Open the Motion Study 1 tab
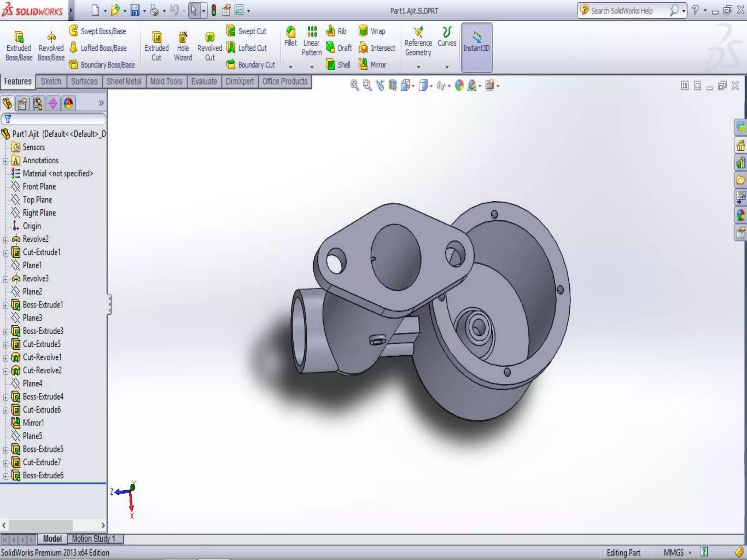 click(95, 538)
